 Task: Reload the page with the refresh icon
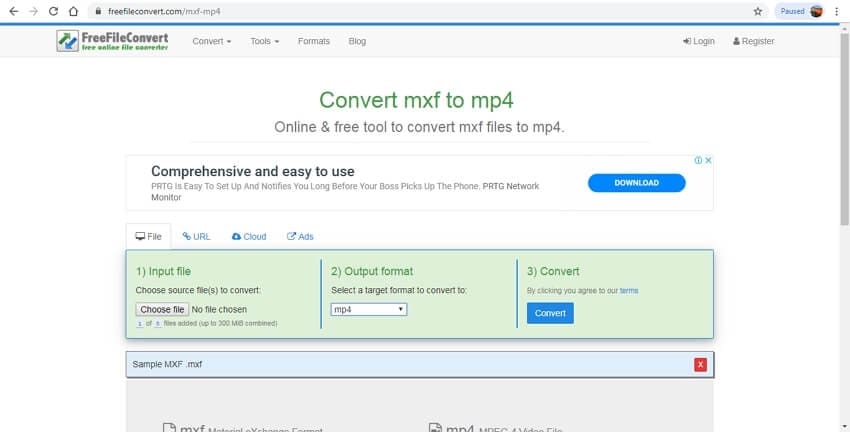(53, 11)
